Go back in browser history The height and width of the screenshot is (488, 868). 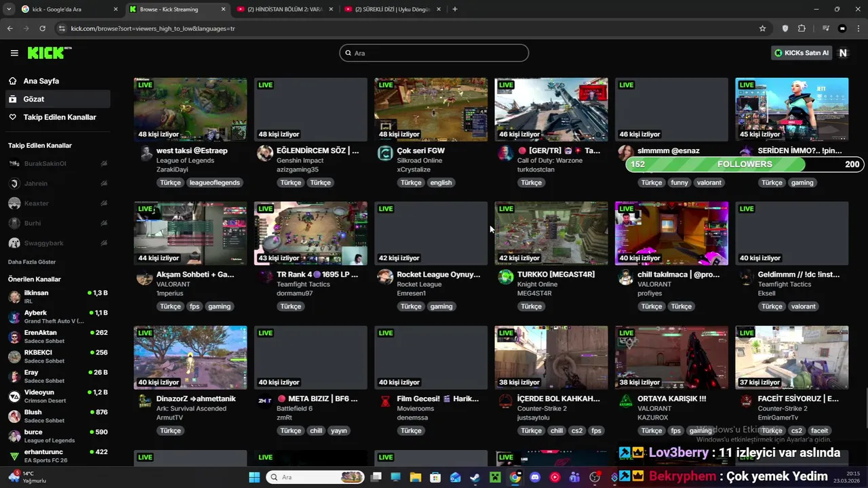click(x=9, y=28)
